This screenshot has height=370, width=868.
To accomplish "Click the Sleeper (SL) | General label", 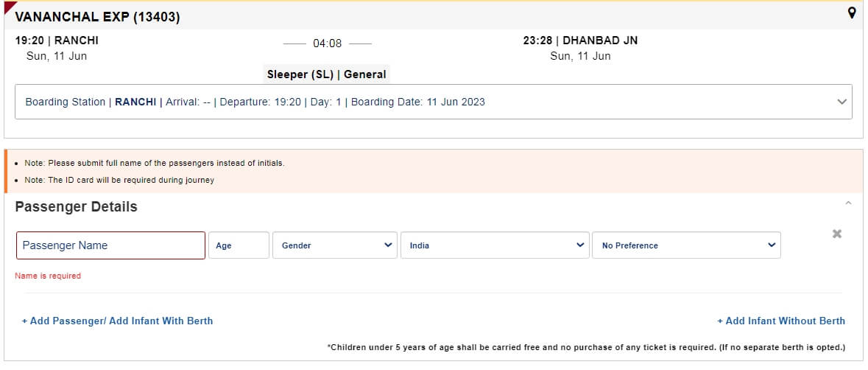I will coord(327,74).
